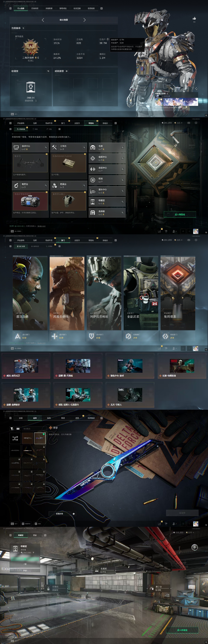Open the gear icon beside 成就徽章
The image size is (208, 644).
click(x=67, y=71)
